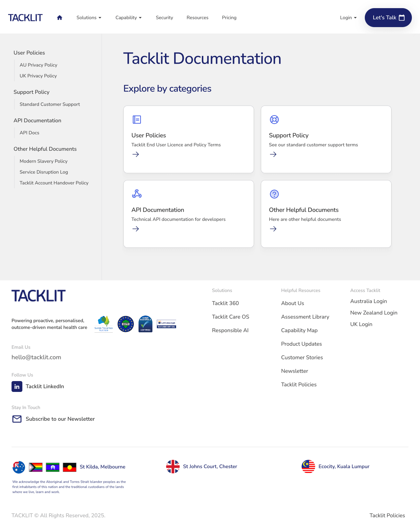The height and width of the screenshot is (523, 420).
Task: Expand the Capability dropdown menu
Action: pyautogui.click(x=128, y=18)
